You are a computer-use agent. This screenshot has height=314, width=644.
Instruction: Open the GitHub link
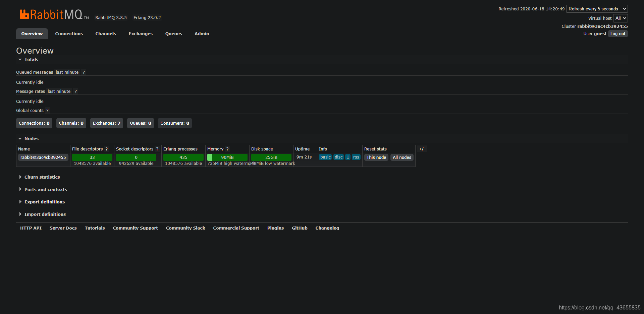click(x=300, y=228)
